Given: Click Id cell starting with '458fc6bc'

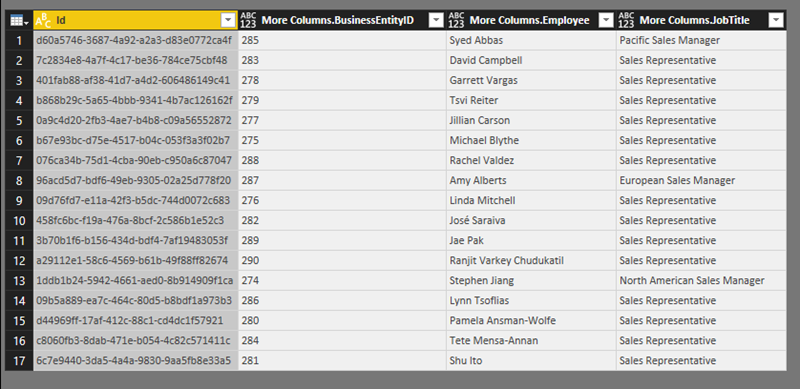Looking at the screenshot, I should click(135, 221).
